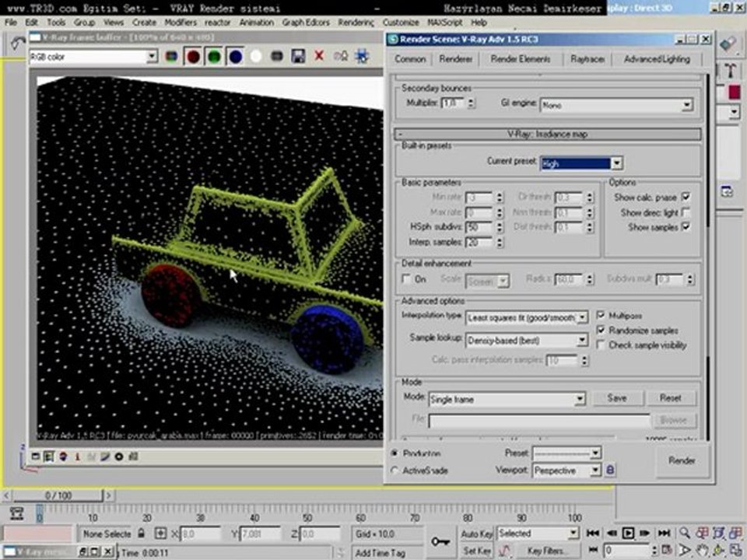747x560 pixels.
Task: Toggle the blue channel in frame buffer
Action: 235,57
